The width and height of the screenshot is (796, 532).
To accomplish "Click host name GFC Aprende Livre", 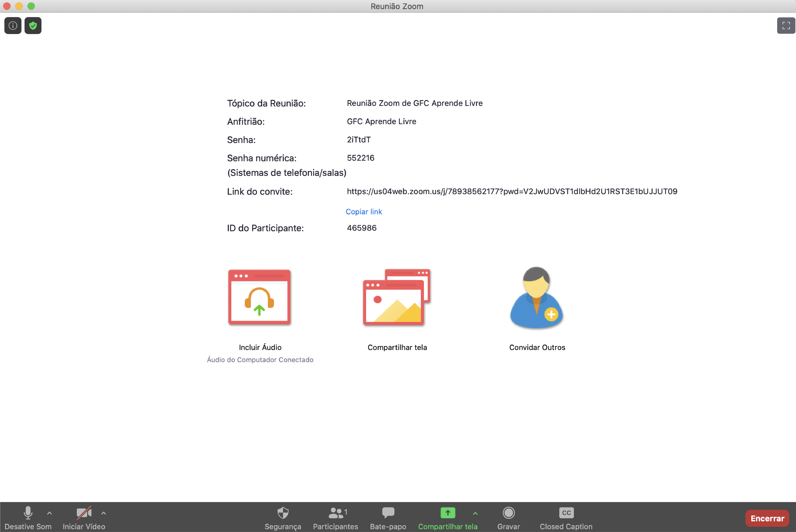I will tap(381, 122).
